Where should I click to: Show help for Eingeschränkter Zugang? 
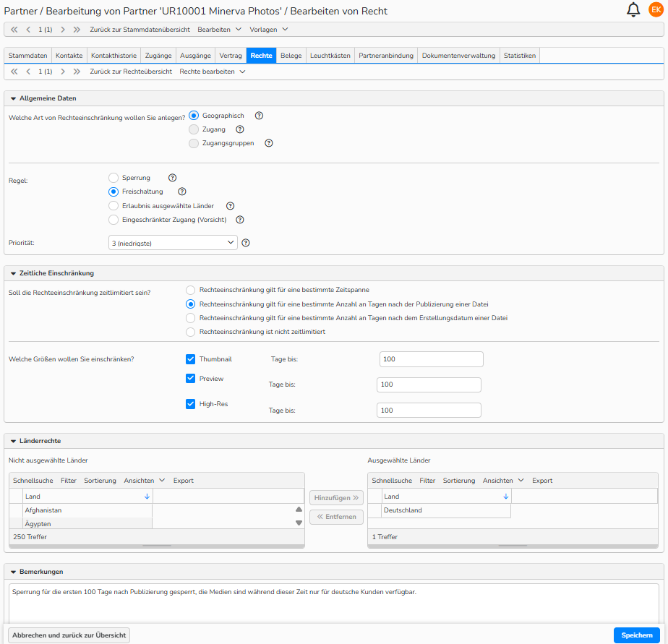240,220
